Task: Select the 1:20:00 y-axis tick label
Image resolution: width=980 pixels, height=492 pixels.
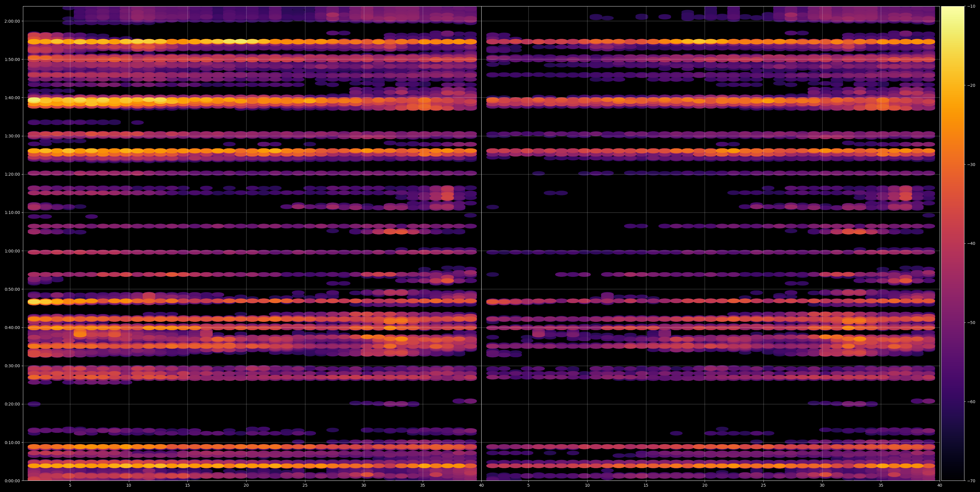Action: pos(12,174)
